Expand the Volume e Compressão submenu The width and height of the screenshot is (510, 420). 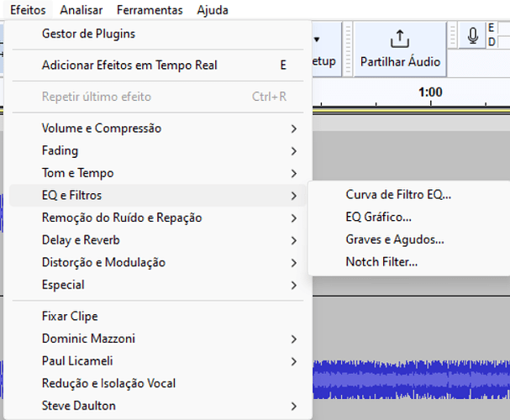click(x=158, y=129)
